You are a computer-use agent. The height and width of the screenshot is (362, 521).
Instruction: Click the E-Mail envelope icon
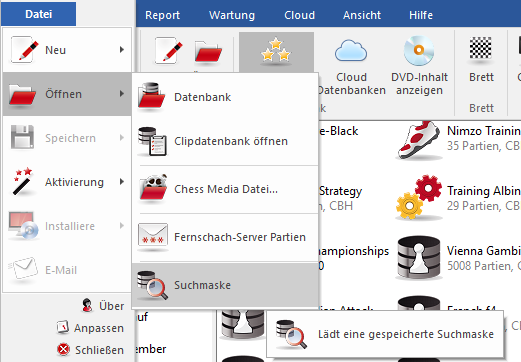tap(23, 269)
